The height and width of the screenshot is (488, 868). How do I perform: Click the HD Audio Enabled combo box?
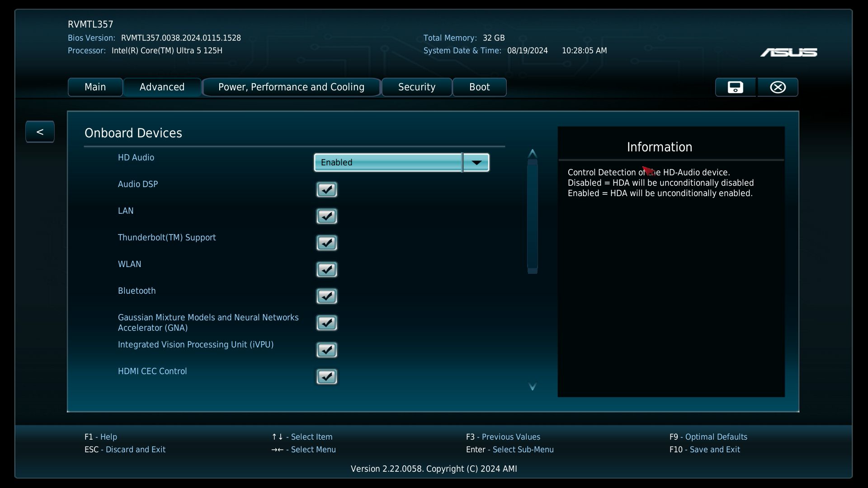[388, 163]
